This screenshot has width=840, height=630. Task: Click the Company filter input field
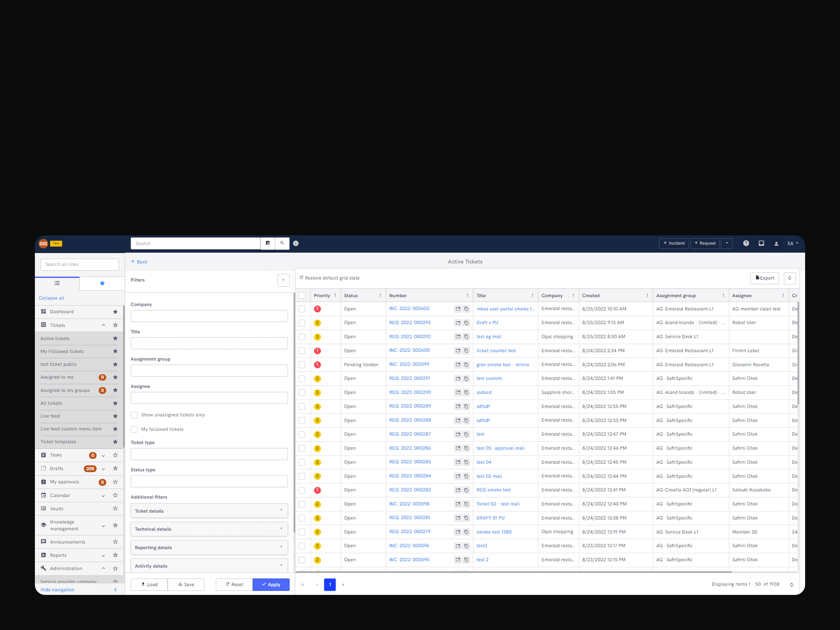pos(209,316)
